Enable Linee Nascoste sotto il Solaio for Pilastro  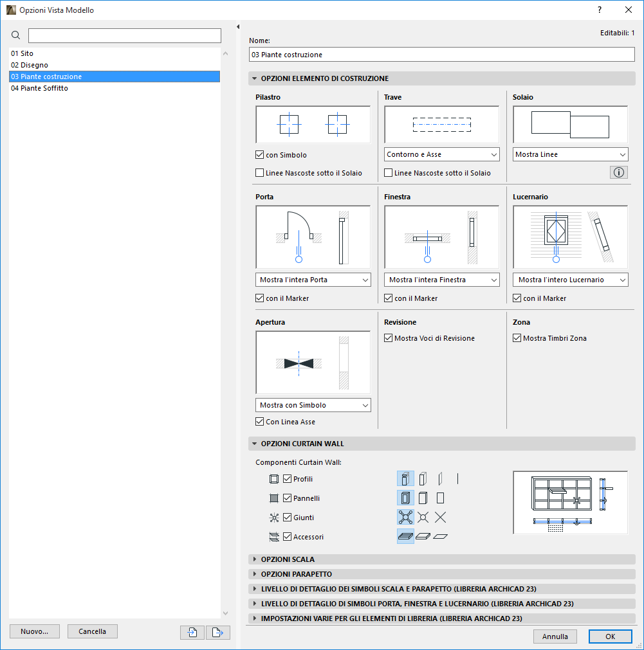click(x=260, y=172)
